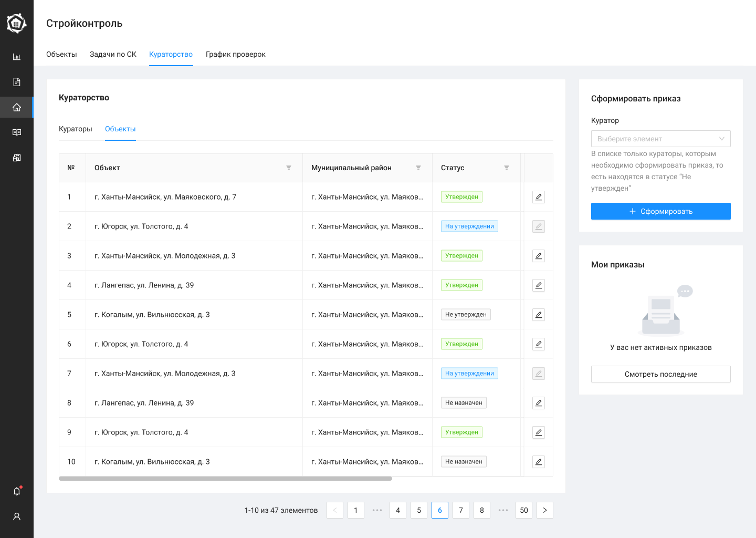
Task: Open the Статус column filter
Action: pyautogui.click(x=507, y=168)
